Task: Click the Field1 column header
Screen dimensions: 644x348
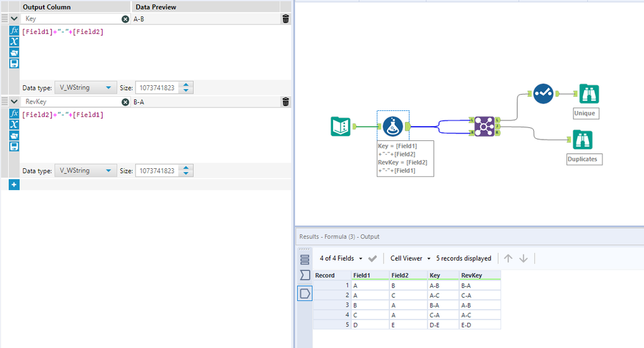Action: coord(370,275)
